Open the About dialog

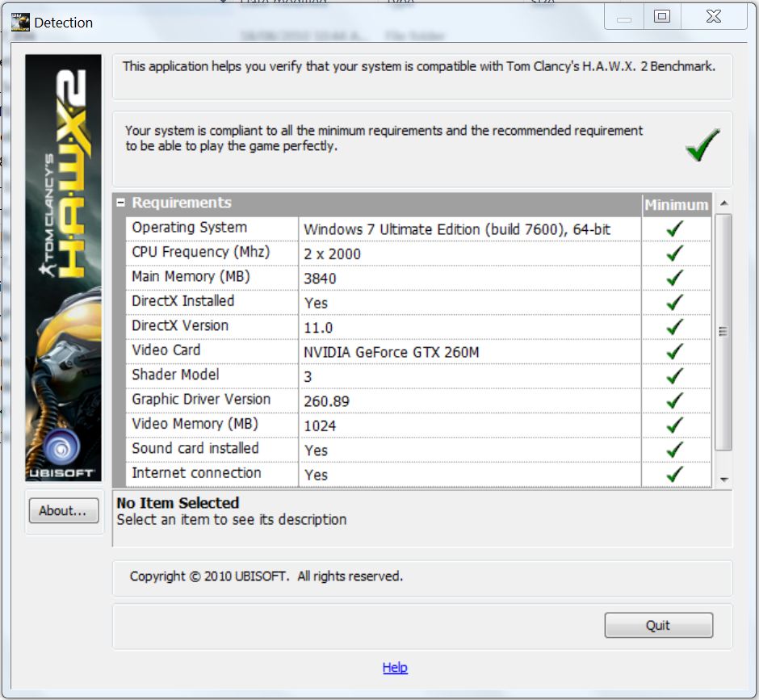point(64,511)
